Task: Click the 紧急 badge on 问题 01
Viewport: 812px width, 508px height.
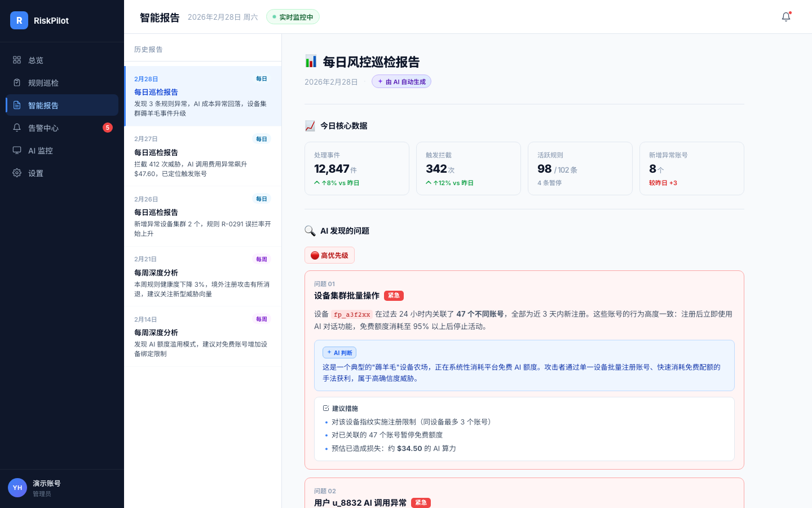Action: pyautogui.click(x=394, y=296)
